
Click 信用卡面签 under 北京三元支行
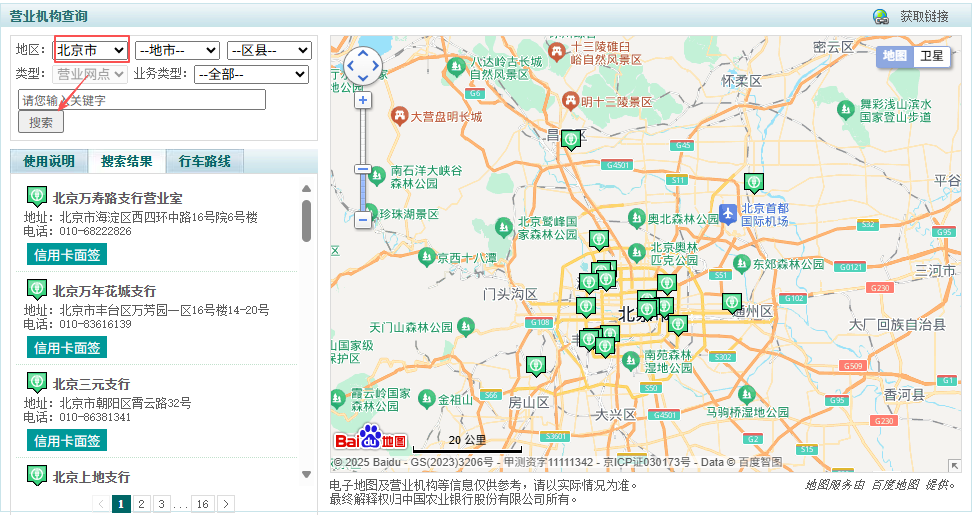[x=67, y=441]
